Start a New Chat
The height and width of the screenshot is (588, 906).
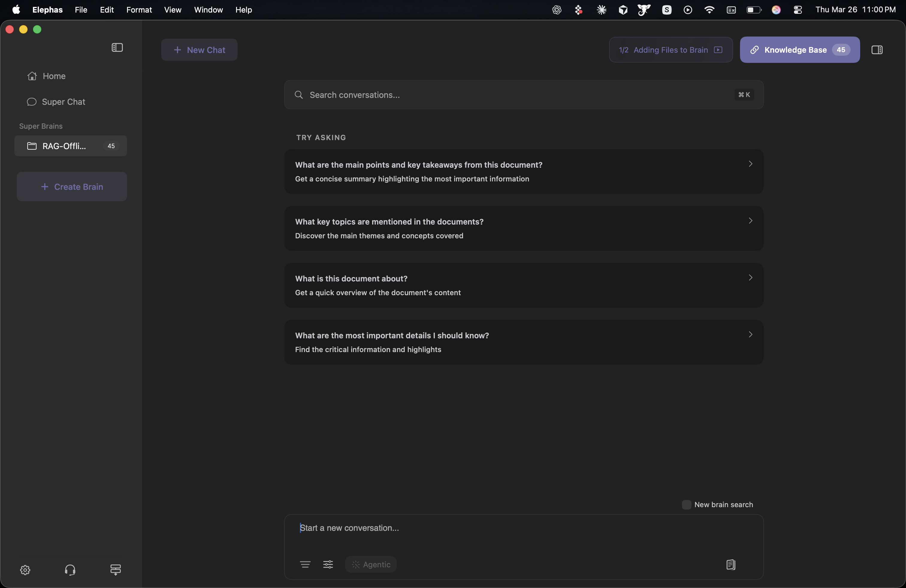pyautogui.click(x=199, y=50)
